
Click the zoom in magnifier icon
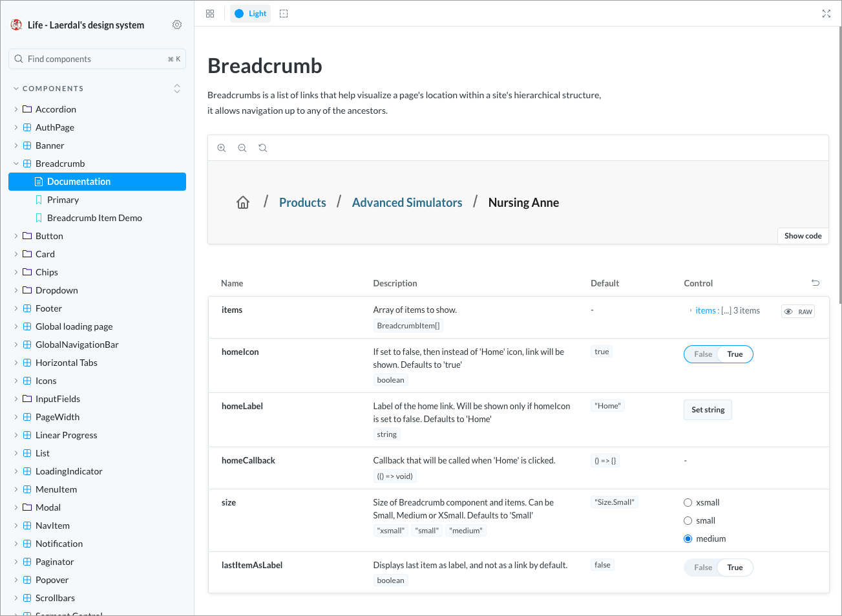[222, 148]
